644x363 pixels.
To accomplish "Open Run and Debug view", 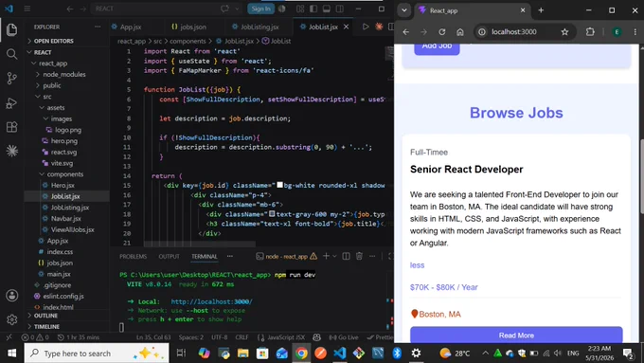I will point(12,102).
